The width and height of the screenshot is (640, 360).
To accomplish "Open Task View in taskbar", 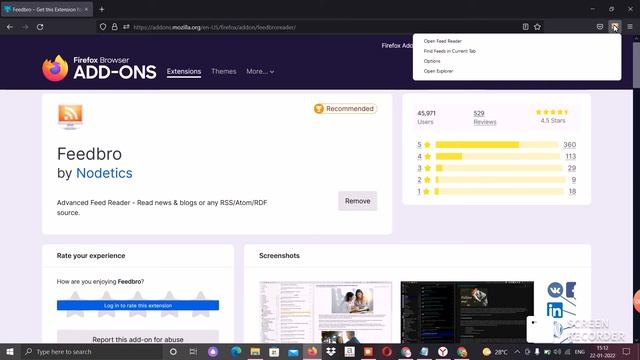I will [193, 351].
